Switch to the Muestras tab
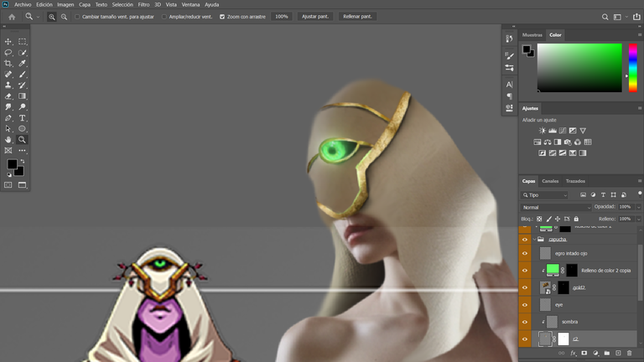Image resolution: width=644 pixels, height=362 pixels. tap(532, 35)
